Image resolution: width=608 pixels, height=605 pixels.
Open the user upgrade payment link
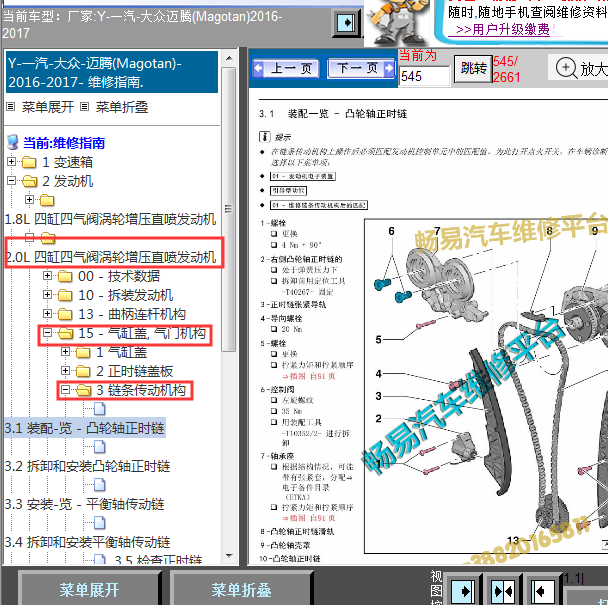pos(503,29)
